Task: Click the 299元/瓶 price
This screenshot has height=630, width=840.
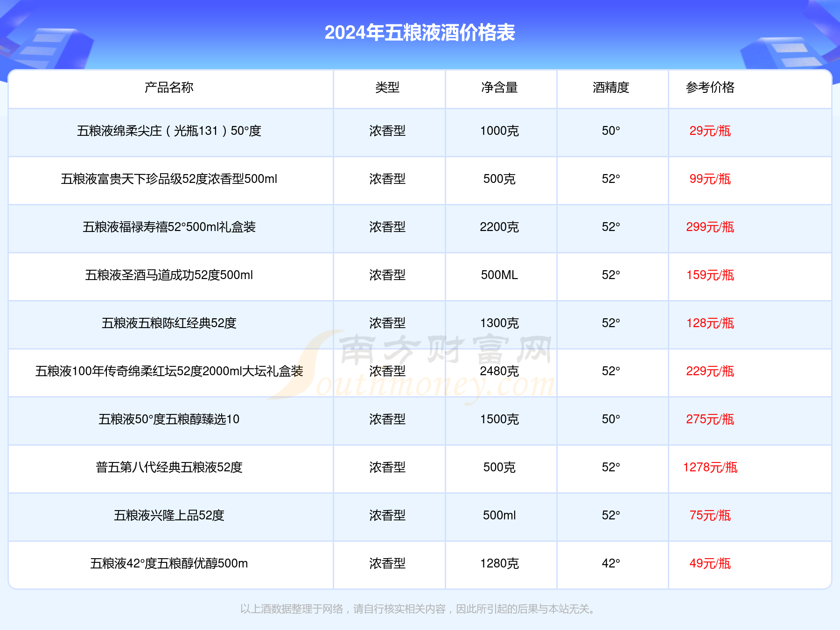Action: click(x=710, y=227)
